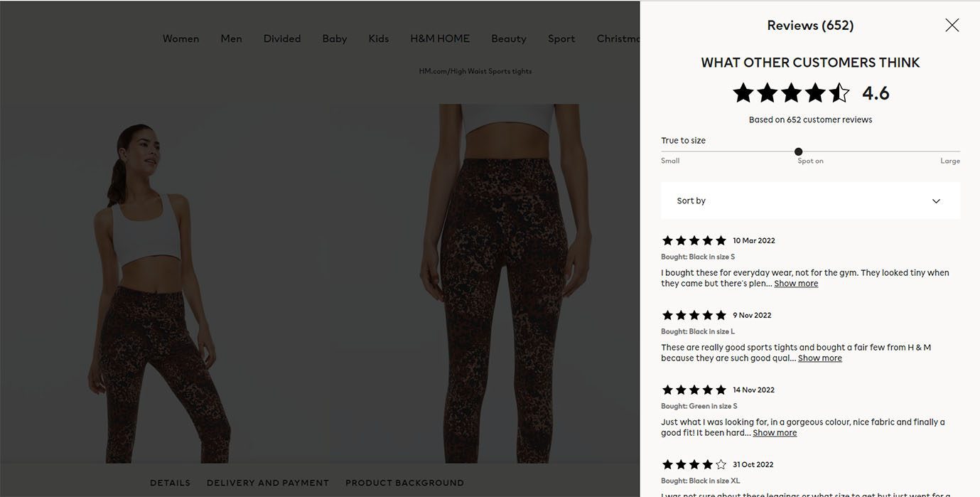Show more of the 9 Nov 2022 review
980x497 pixels.
tap(820, 358)
